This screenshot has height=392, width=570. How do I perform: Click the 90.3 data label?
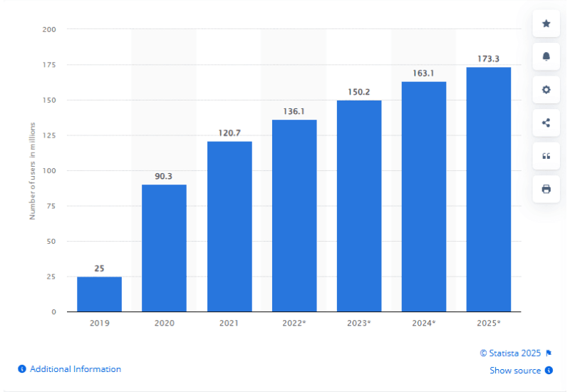pyautogui.click(x=164, y=176)
